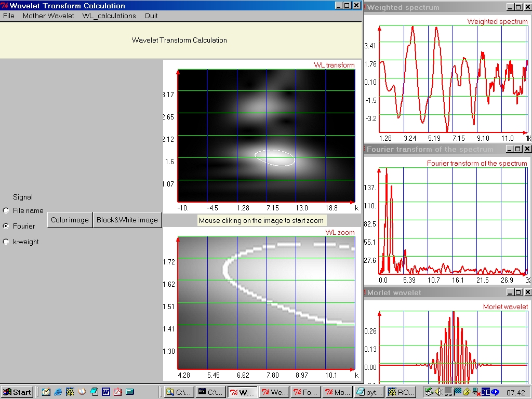Open the Mother Wavelet menu
The image size is (532, 399).
(48, 16)
